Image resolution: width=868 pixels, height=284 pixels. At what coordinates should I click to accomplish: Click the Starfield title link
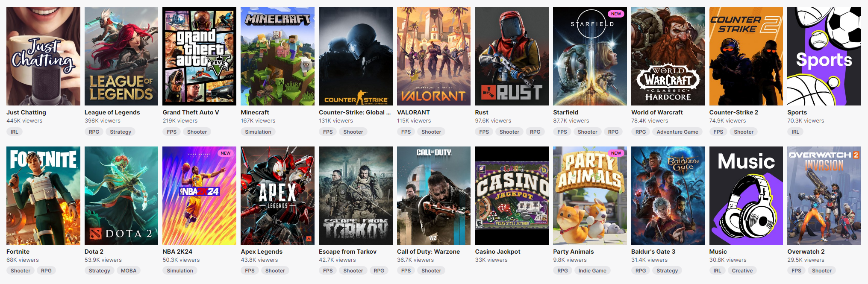[x=565, y=112]
